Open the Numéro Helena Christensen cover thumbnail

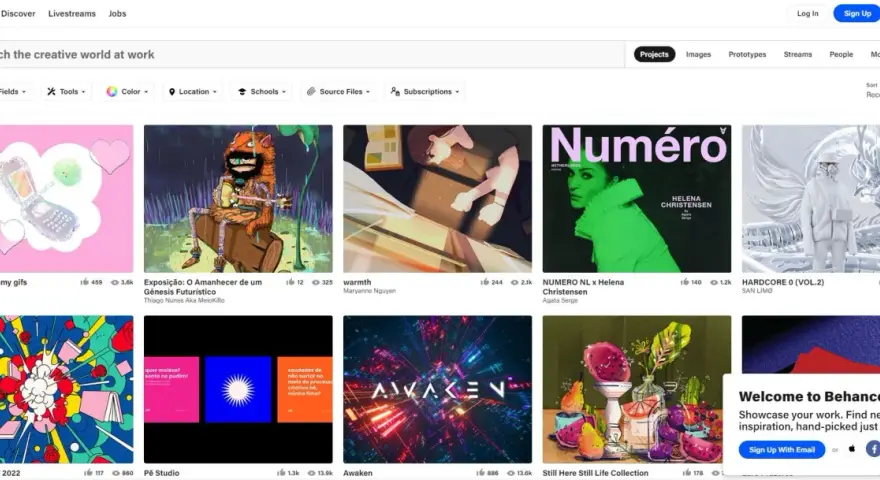pyautogui.click(x=636, y=199)
